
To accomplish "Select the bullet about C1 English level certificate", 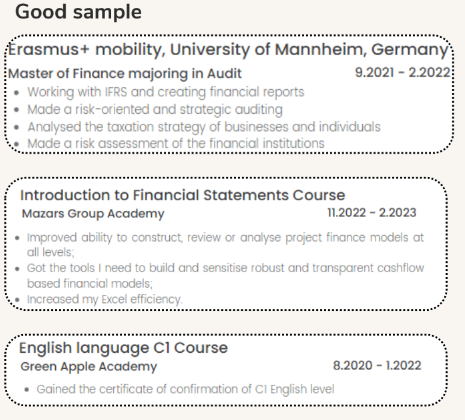I will [185, 389].
